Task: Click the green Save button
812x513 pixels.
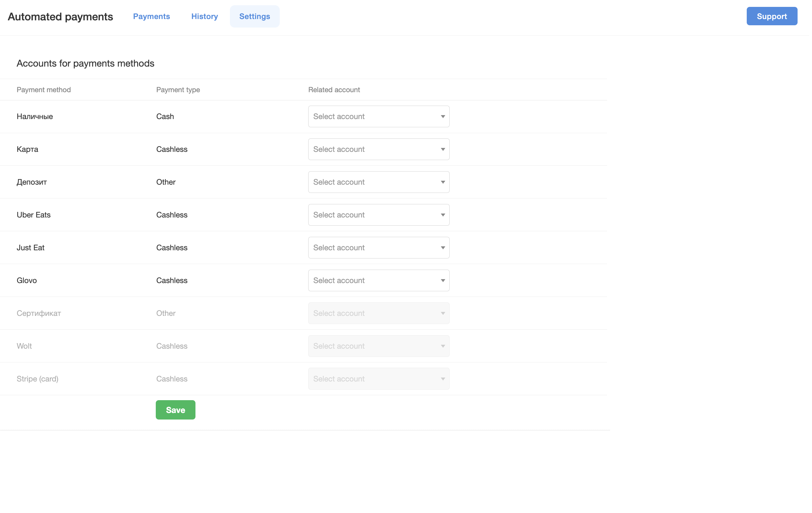Action: [x=175, y=410]
